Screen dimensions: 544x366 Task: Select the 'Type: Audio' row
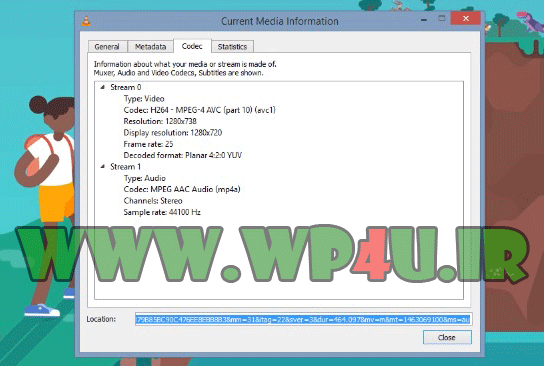pos(145,178)
